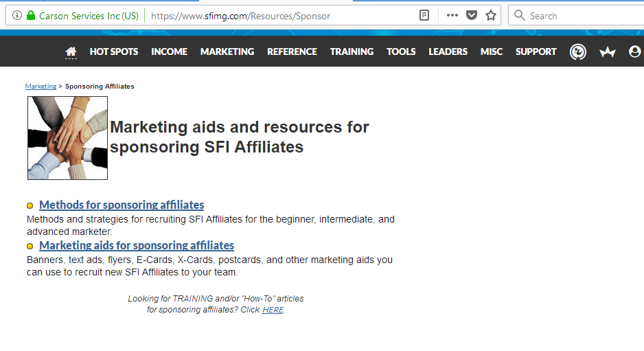Open the circular arrows icon in navbar
This screenshot has width=644, height=351.
pyautogui.click(x=578, y=52)
